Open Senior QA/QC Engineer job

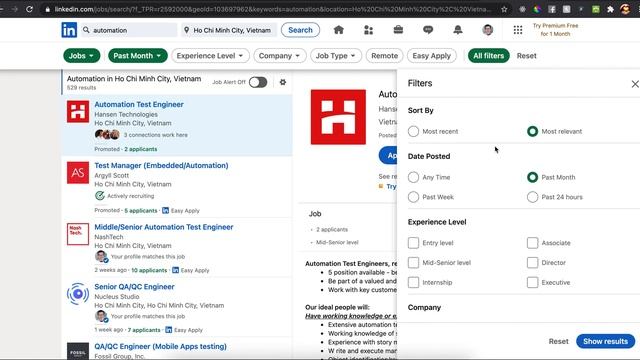[x=134, y=287]
